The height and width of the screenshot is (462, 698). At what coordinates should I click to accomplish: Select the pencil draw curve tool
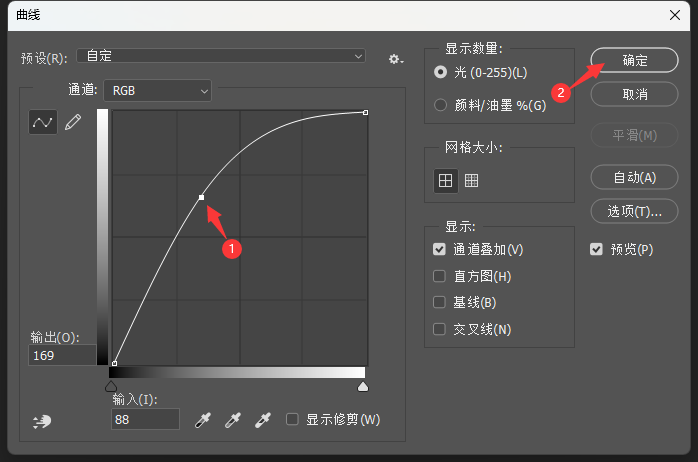(73, 122)
